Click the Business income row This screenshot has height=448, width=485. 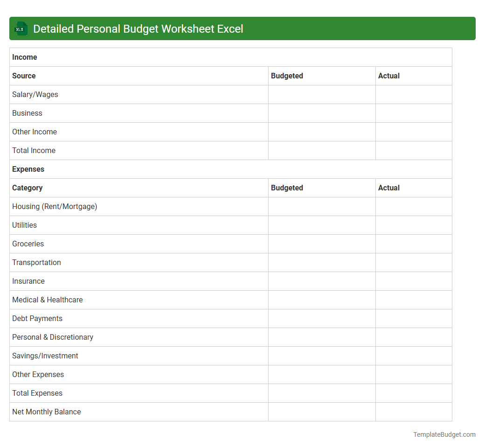(27, 113)
